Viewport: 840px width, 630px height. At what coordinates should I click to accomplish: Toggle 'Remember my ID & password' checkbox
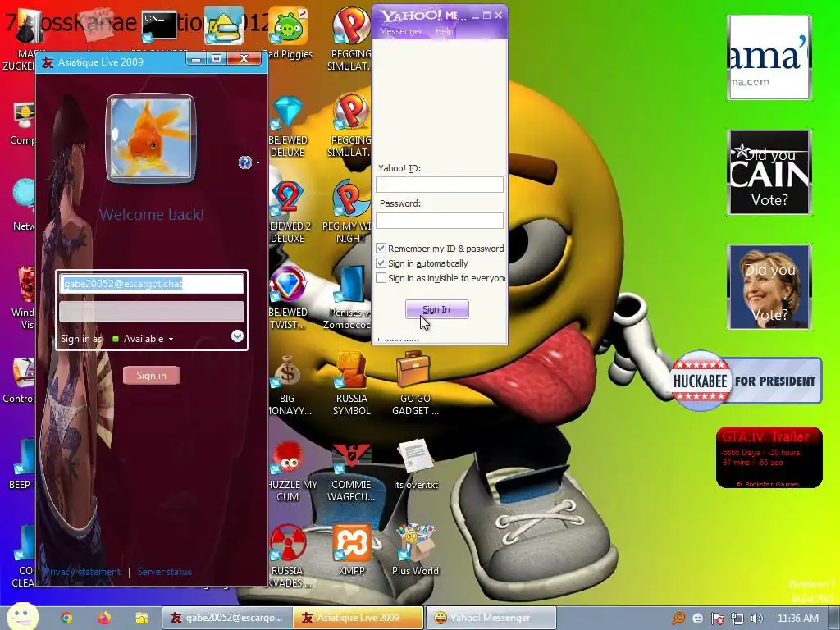click(381, 249)
